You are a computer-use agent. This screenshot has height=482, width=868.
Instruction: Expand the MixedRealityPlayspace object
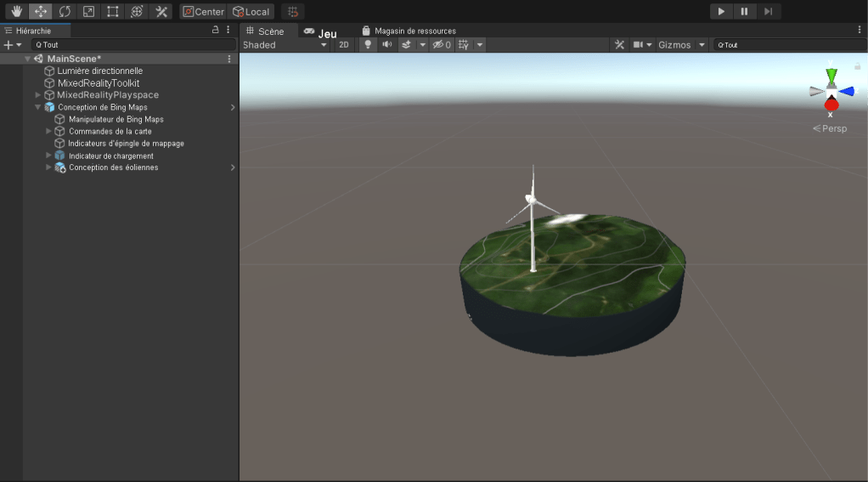point(37,95)
